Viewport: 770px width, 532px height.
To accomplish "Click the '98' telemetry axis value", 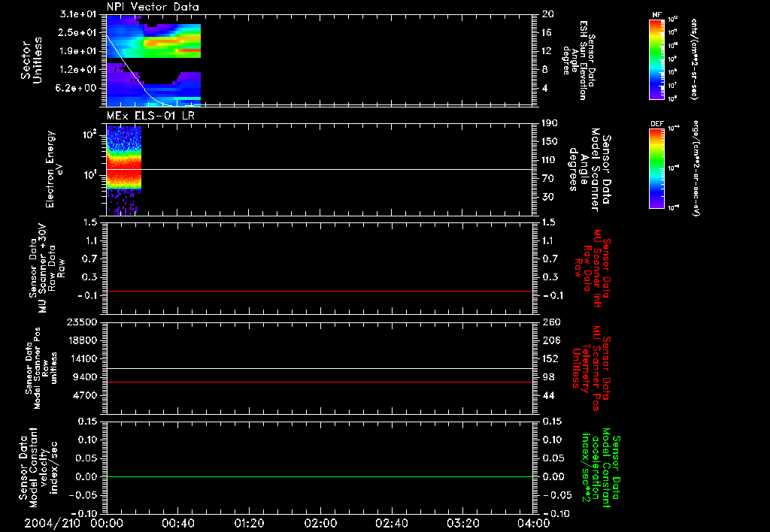I will pos(548,377).
